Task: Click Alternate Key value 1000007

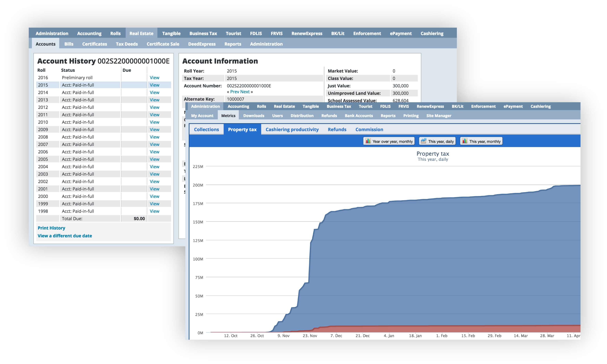Action: (235, 99)
